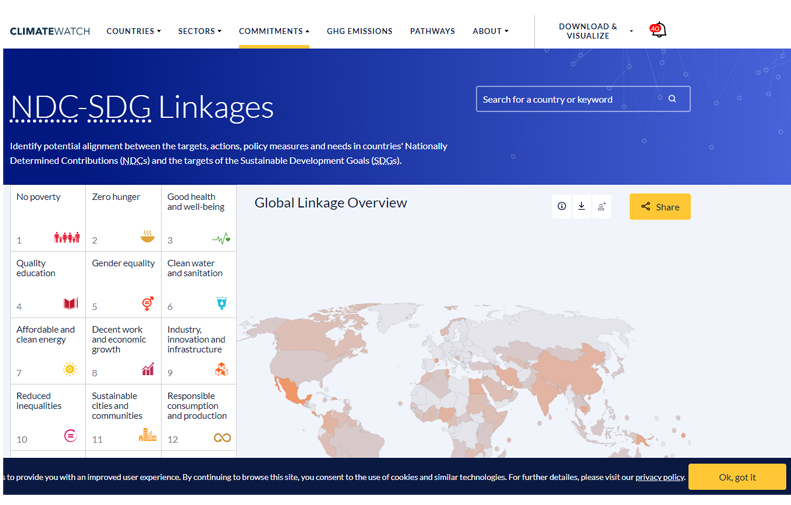This screenshot has width=791, height=505.
Task: Open the ClimateWatch home logo
Action: click(50, 31)
